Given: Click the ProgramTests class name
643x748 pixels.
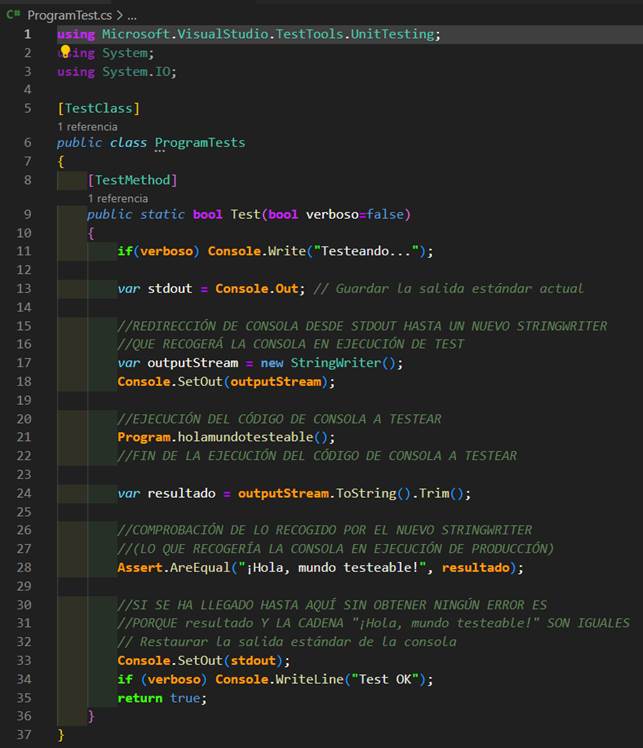Looking at the screenshot, I should pos(200,143).
